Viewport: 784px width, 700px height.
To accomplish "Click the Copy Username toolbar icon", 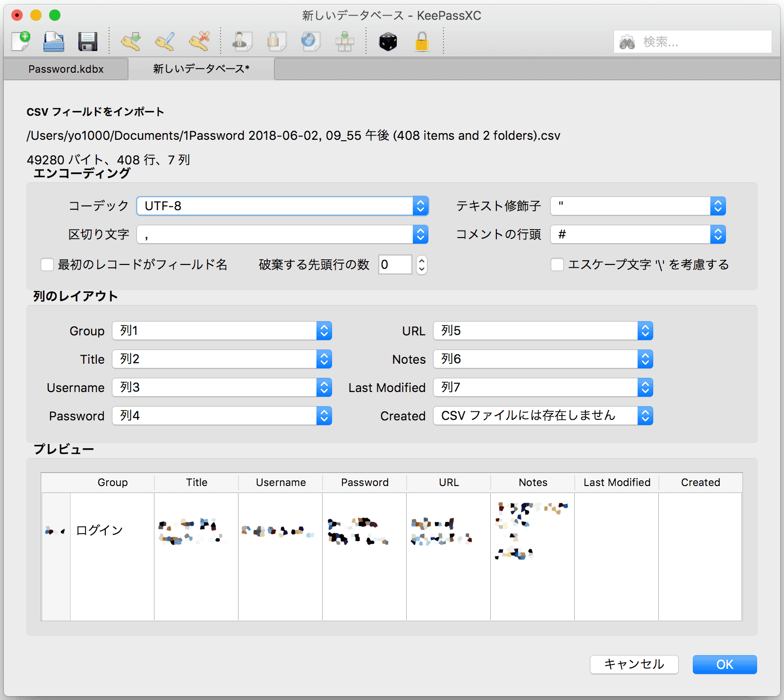I will pos(242,42).
